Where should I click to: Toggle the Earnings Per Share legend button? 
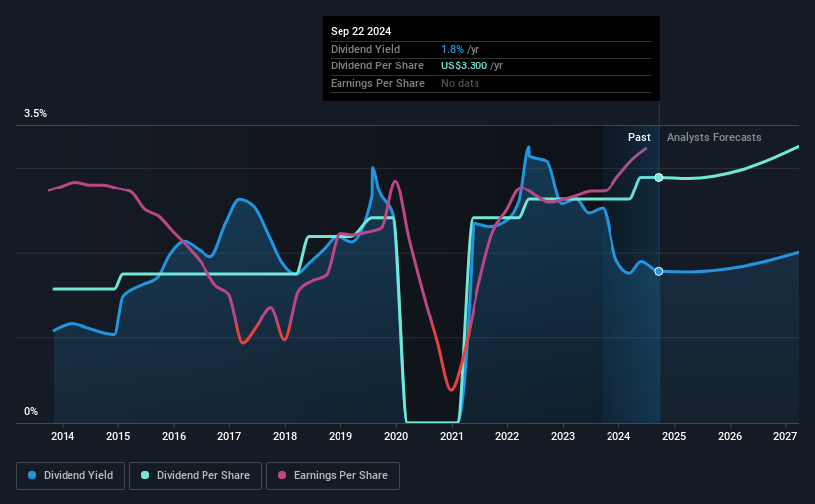pos(334,476)
